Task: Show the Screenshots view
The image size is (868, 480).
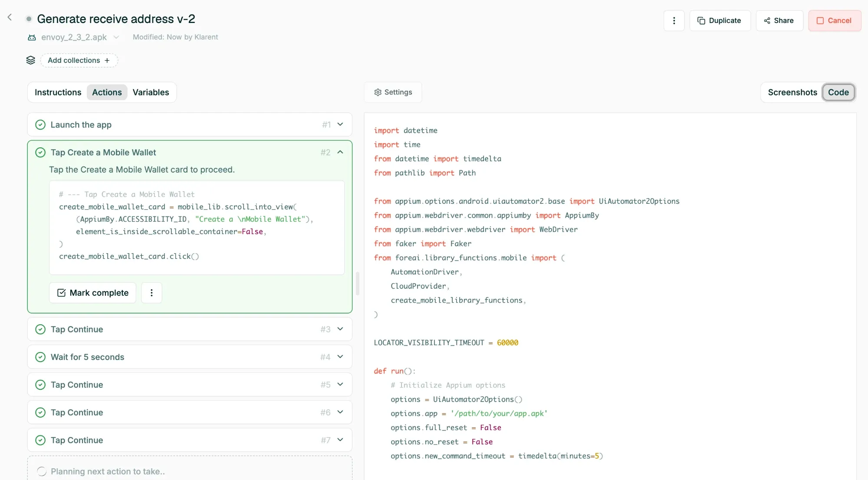Action: (x=792, y=92)
